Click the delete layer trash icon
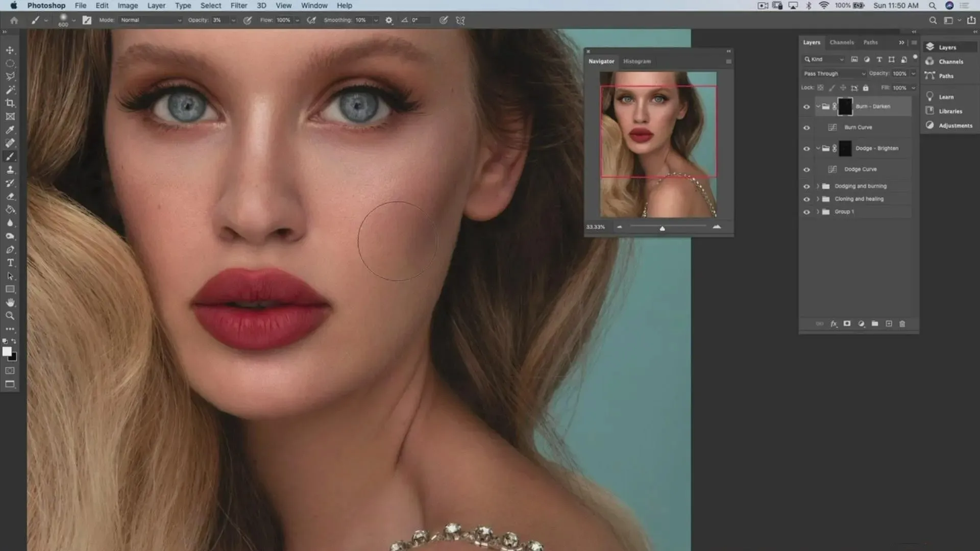This screenshot has height=551, width=980. point(902,324)
